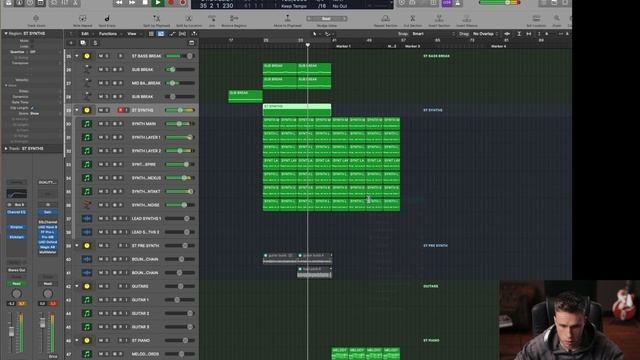This screenshot has width=640, height=360.
Task: Open the Drag No Overlap dropdown
Action: click(486, 34)
